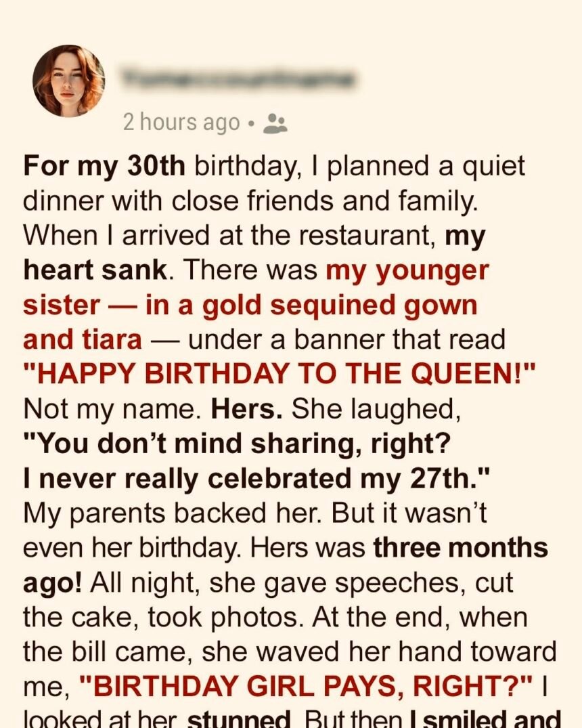Image resolution: width=582 pixels, height=728 pixels.
Task: Click the blurred account name
Action: pos(238,80)
